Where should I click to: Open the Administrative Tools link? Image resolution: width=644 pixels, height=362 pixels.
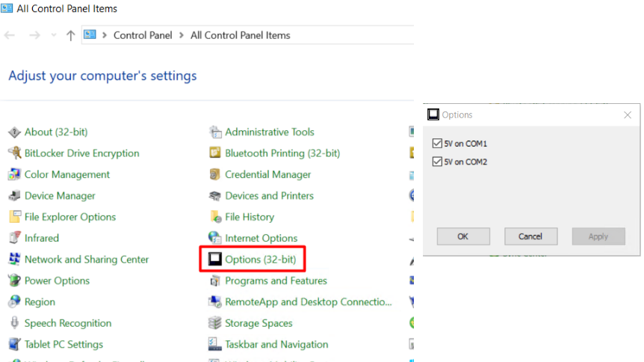click(269, 132)
